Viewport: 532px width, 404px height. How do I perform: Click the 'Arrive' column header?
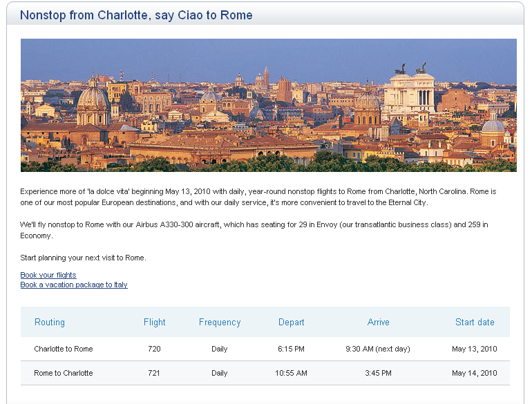click(379, 322)
